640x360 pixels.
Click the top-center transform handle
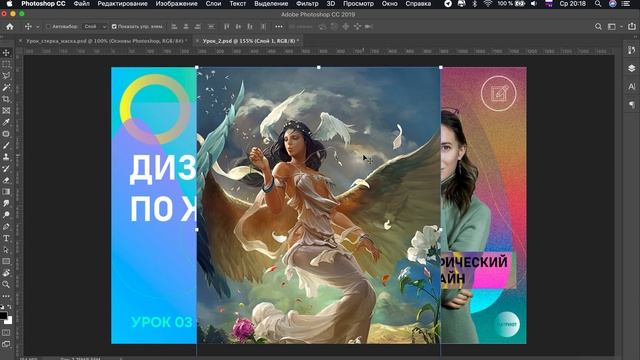[x=319, y=67]
